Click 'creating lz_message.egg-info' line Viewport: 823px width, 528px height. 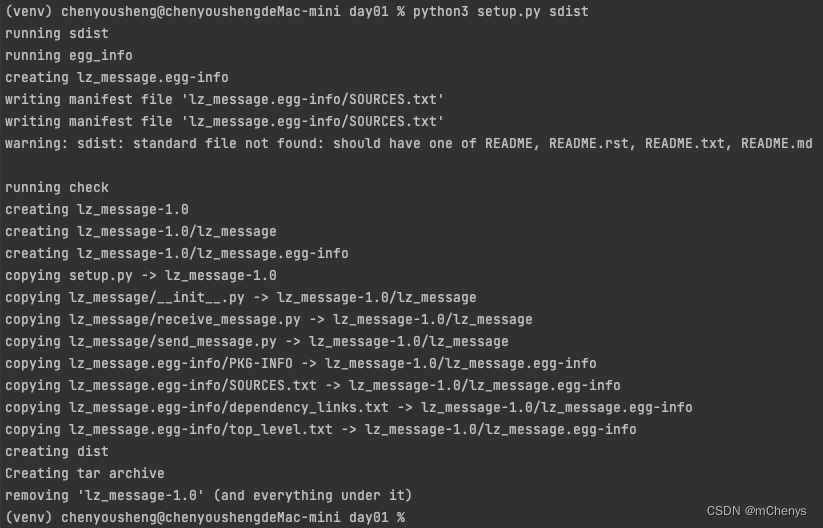point(117,78)
